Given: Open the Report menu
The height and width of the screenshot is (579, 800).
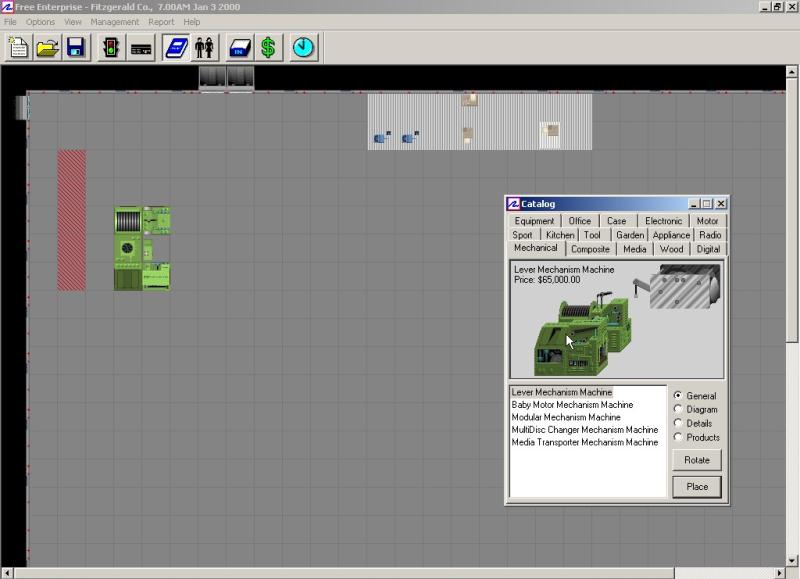Looking at the screenshot, I should click(x=161, y=21).
